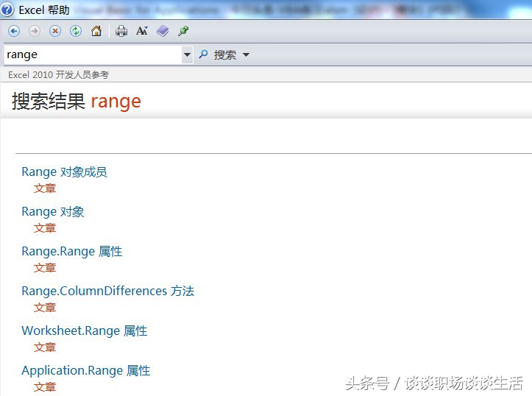Image resolution: width=532 pixels, height=396 pixels.
Task: Click the Print icon
Action: (x=121, y=31)
